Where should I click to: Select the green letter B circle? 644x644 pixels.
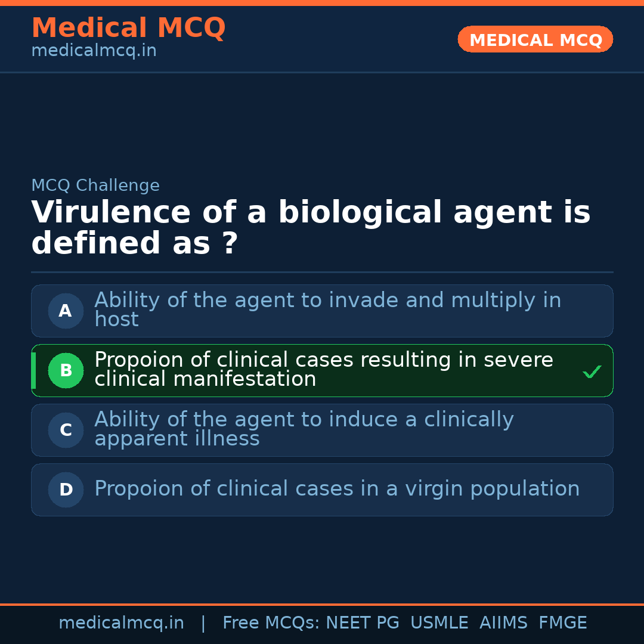tap(66, 370)
